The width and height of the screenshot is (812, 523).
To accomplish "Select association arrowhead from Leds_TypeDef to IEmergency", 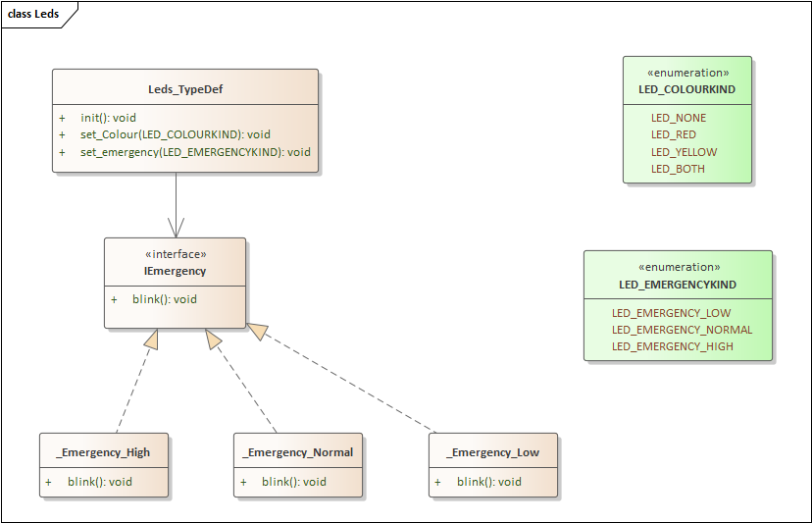I will pos(177,228).
